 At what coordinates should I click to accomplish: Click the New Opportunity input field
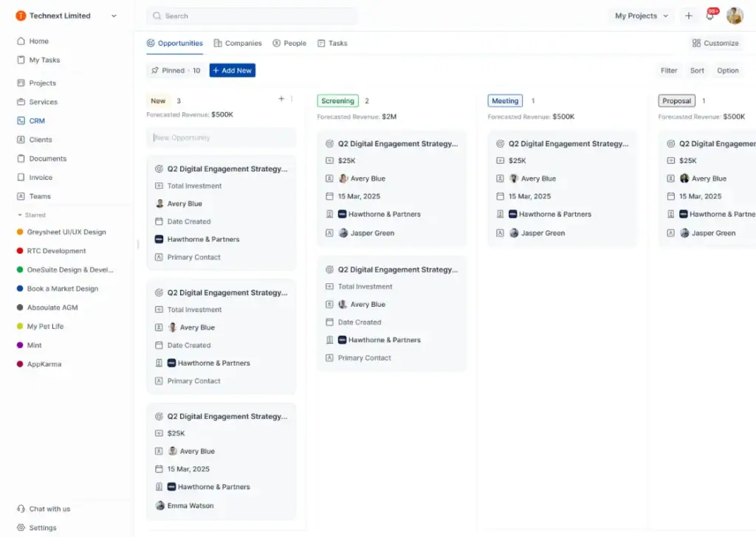(221, 137)
